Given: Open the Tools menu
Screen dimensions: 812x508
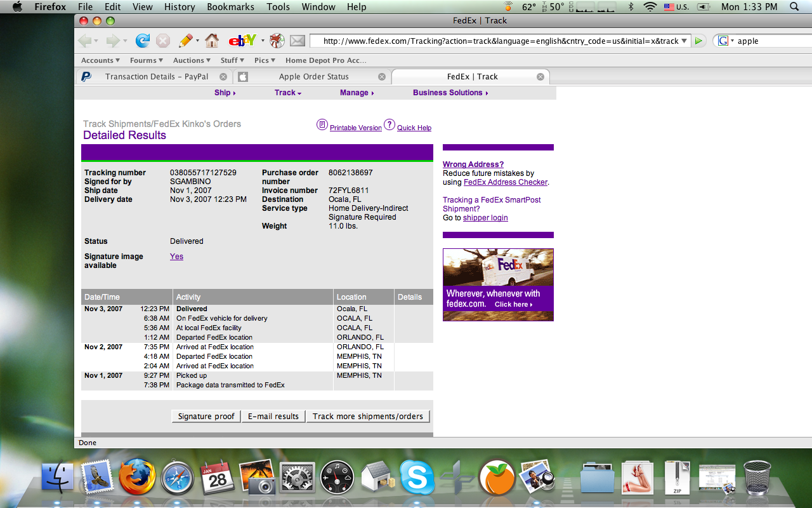Looking at the screenshot, I should 278,7.
